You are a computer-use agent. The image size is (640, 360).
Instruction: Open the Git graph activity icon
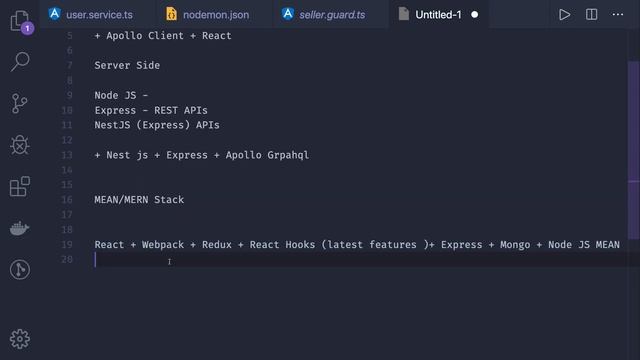[20, 270]
